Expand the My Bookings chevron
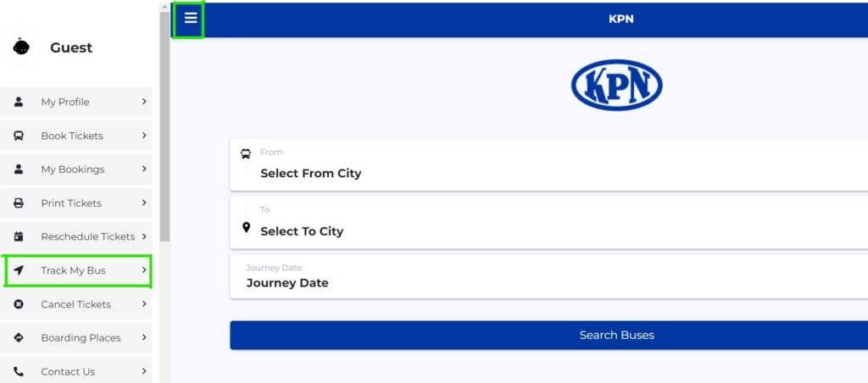This screenshot has height=383, width=868. (144, 169)
